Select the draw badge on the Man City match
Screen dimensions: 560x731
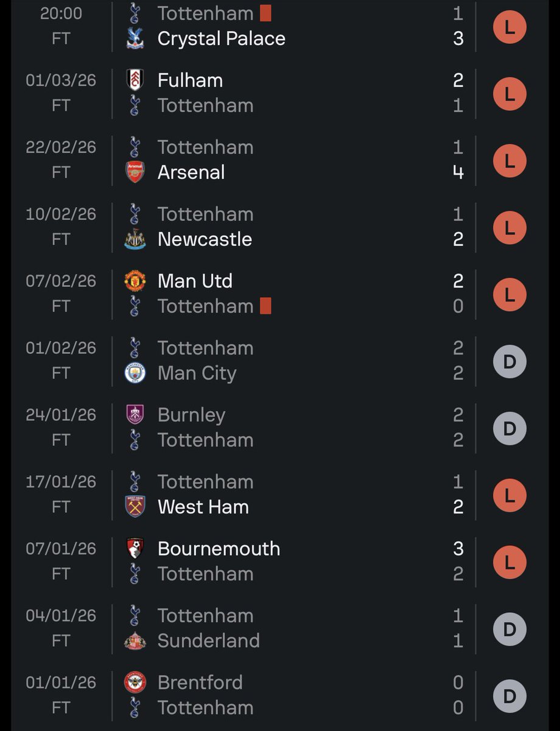(x=509, y=362)
